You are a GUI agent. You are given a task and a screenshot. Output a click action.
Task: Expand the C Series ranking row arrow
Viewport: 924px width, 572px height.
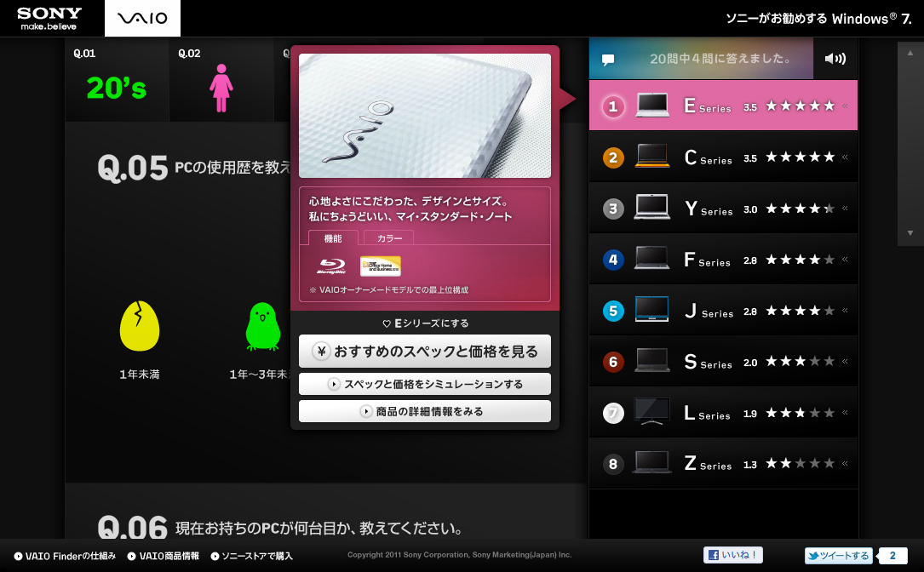pyautogui.click(x=845, y=157)
